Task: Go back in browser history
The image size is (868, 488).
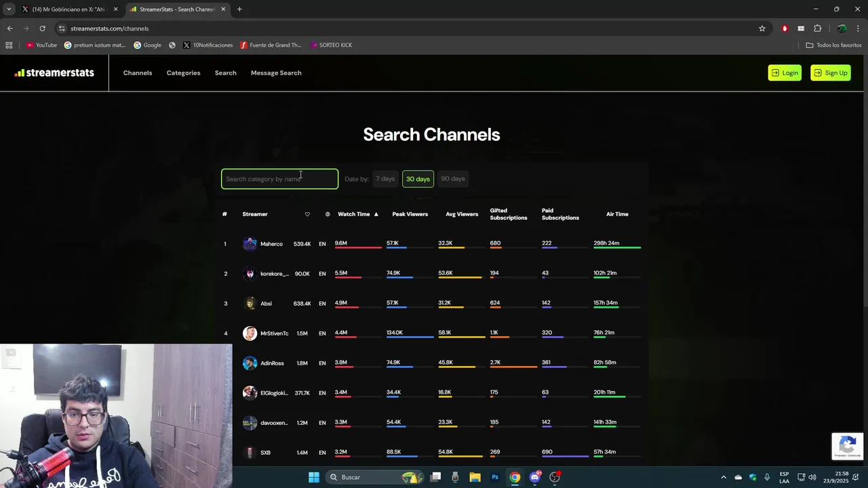Action: click(9, 28)
